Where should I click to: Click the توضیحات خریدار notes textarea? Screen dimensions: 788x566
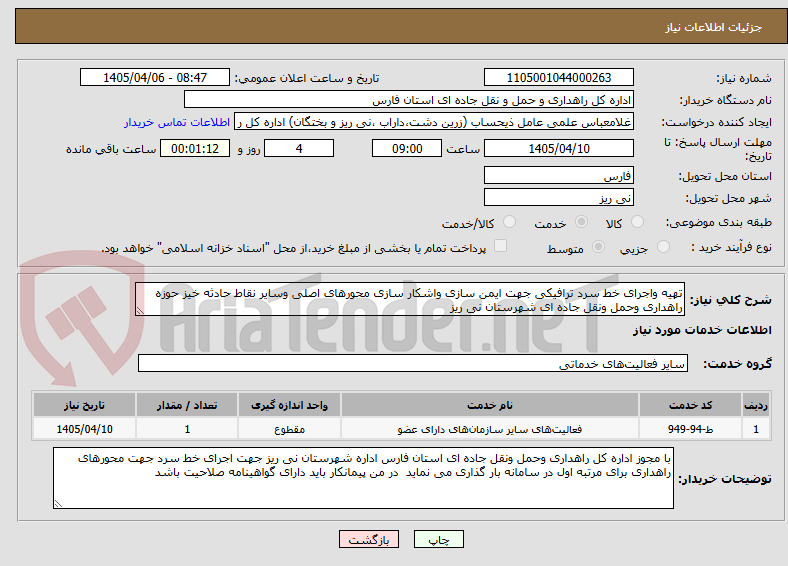pyautogui.click(x=363, y=478)
